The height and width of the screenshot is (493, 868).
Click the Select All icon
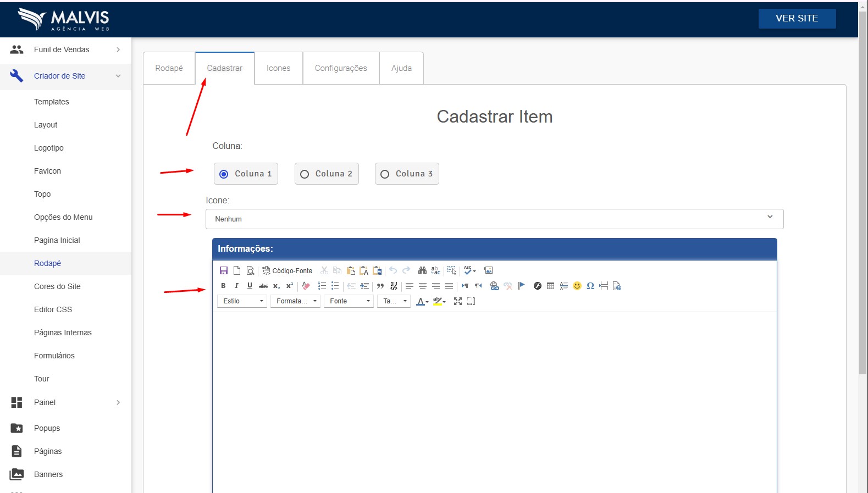tap(452, 270)
